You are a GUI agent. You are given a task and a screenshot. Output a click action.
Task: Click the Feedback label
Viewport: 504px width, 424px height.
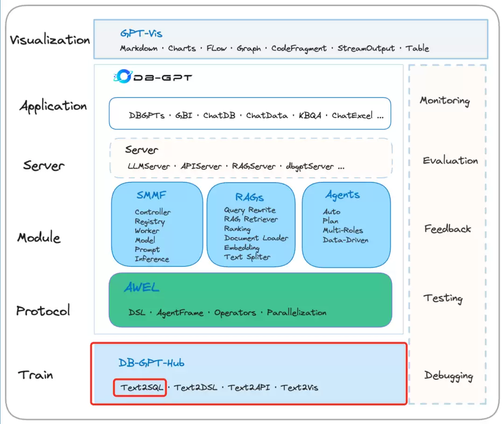[448, 229]
